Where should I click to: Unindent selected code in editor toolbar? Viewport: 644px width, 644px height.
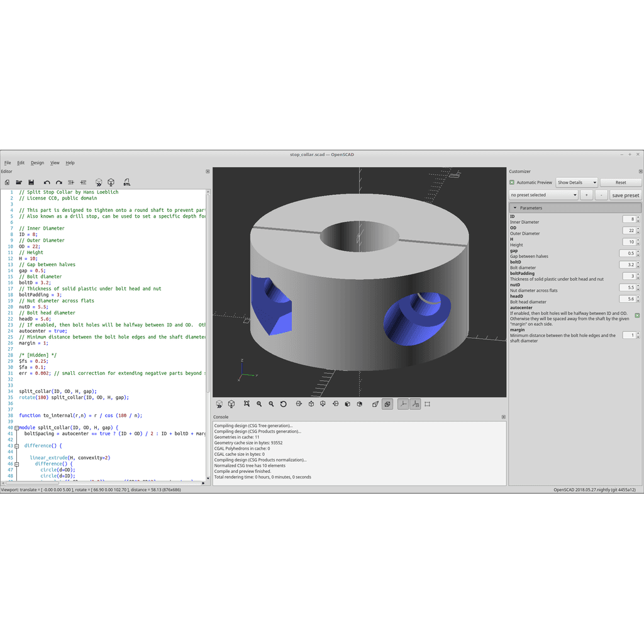pos(71,182)
